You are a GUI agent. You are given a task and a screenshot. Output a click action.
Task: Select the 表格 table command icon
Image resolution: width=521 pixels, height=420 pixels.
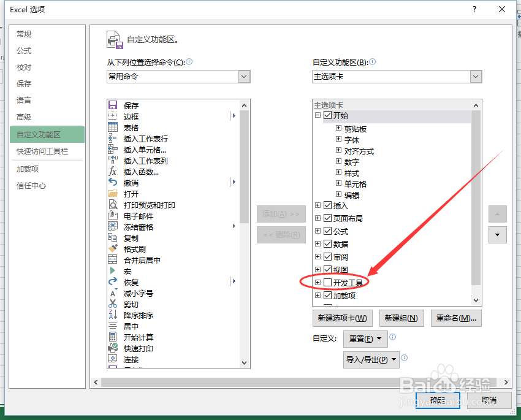click(113, 128)
